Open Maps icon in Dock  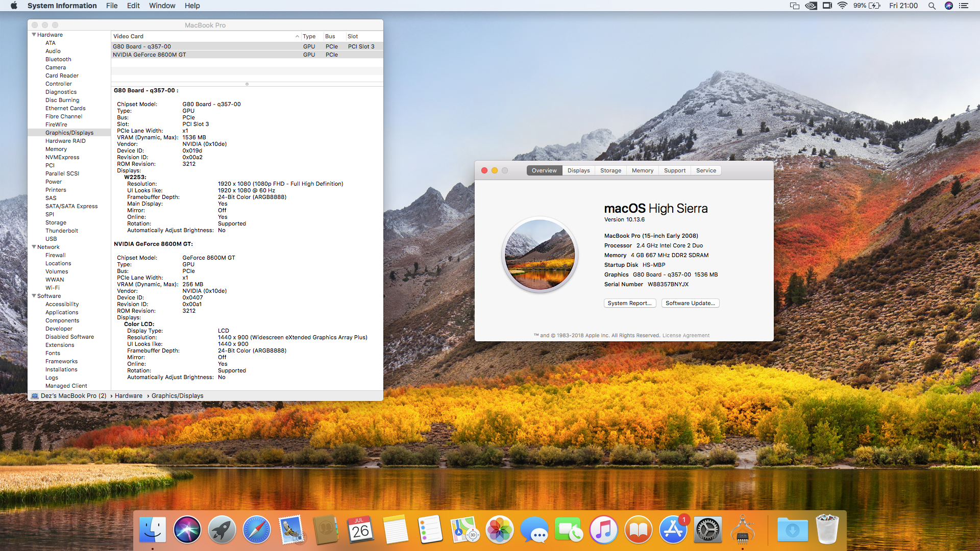click(465, 530)
